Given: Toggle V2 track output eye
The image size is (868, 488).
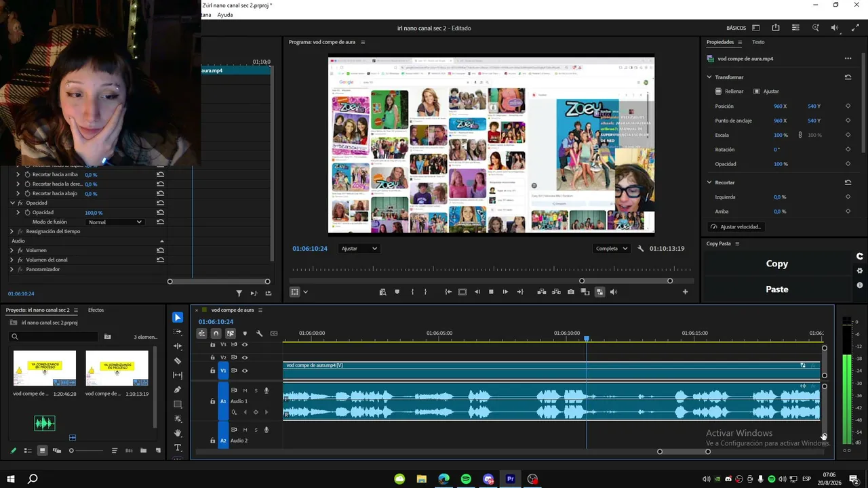Looking at the screenshot, I should [245, 357].
